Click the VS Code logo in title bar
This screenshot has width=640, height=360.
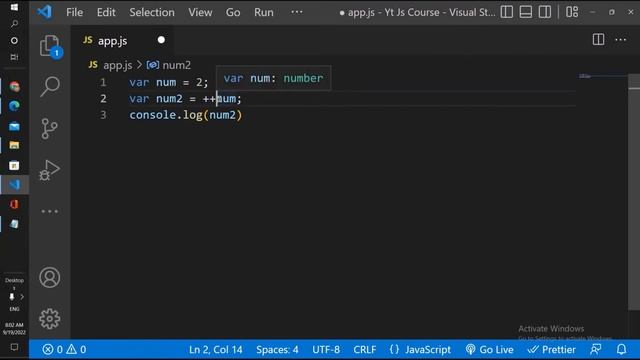point(44,12)
